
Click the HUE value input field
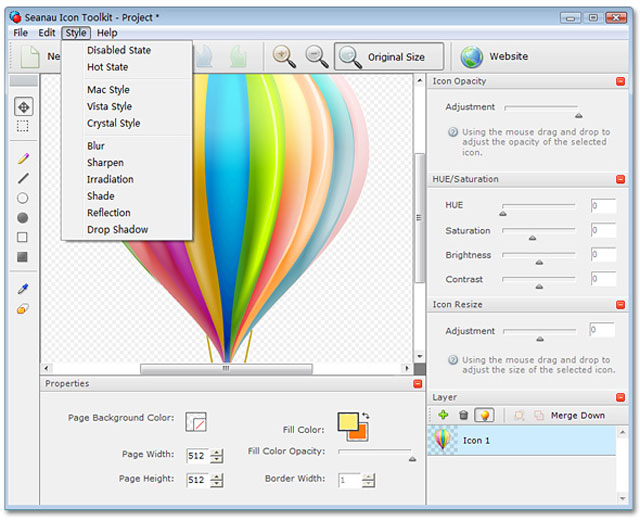[604, 206]
